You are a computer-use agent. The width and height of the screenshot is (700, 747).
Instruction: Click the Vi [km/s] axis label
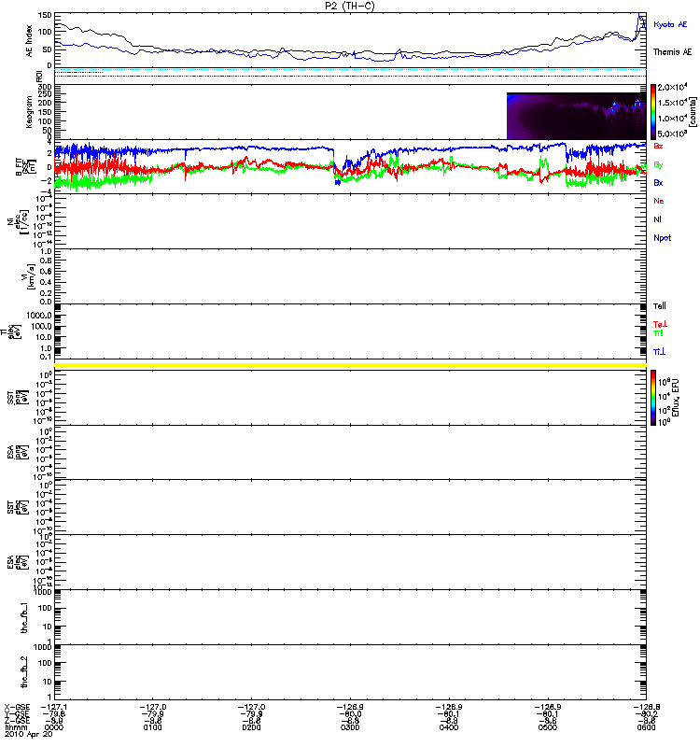[x=31, y=276]
